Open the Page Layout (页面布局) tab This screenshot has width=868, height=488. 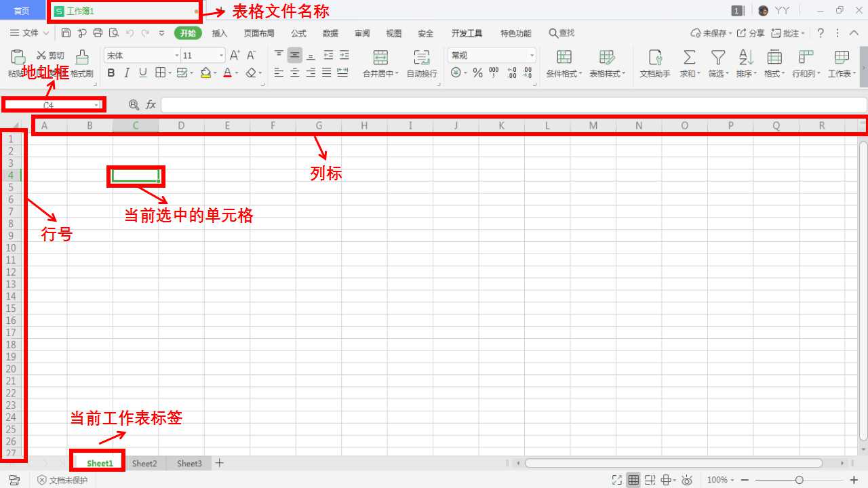coord(259,33)
